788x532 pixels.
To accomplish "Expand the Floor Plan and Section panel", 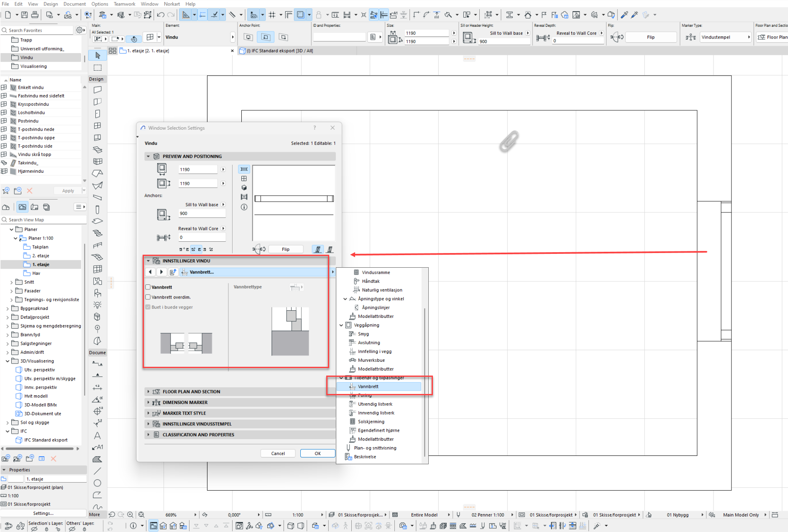I will coord(148,392).
